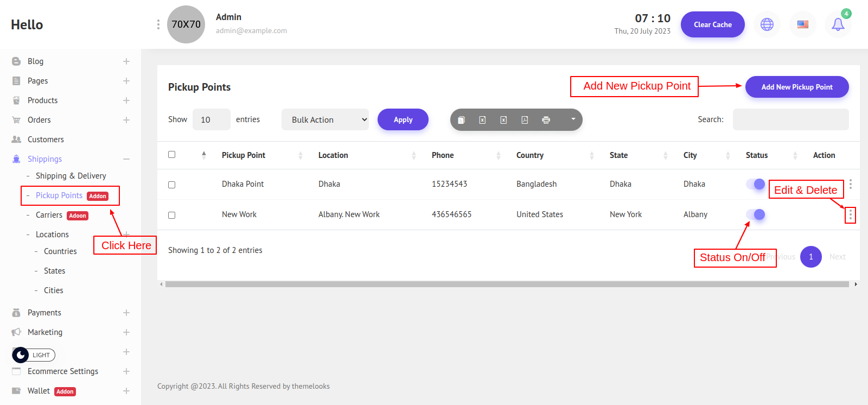Toggle status switch for Dhaka Point

755,184
